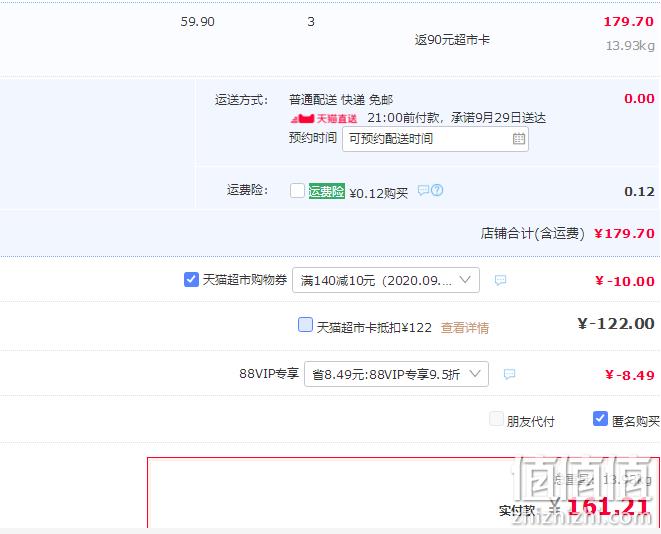Click the green 运费险 badge

(327, 191)
